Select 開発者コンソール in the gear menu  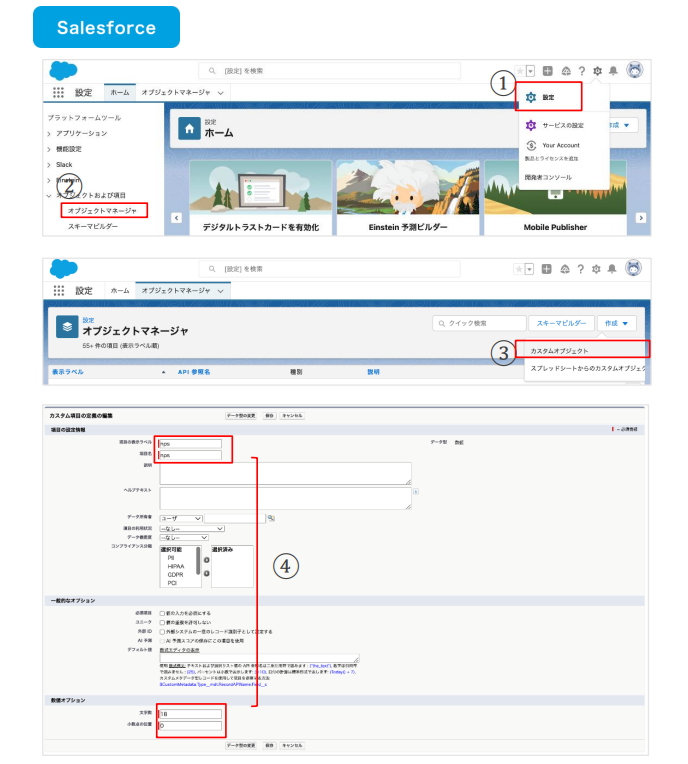tap(548, 177)
